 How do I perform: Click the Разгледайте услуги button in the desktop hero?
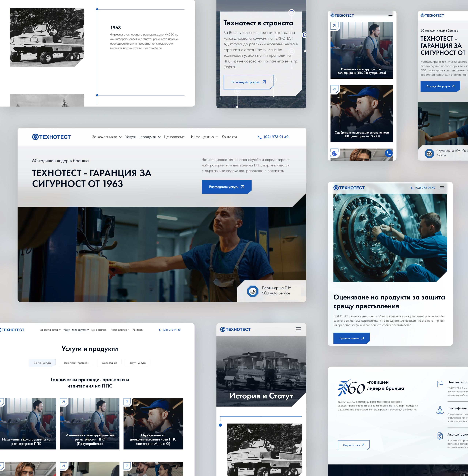tap(226, 187)
